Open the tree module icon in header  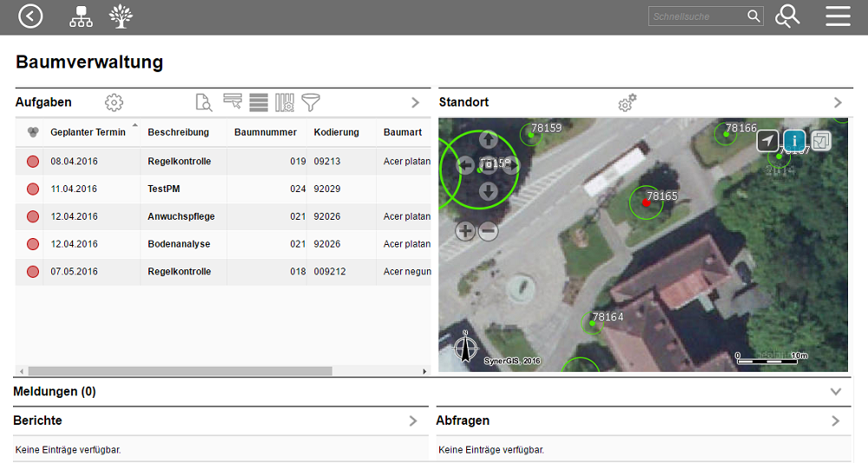[x=122, y=17]
